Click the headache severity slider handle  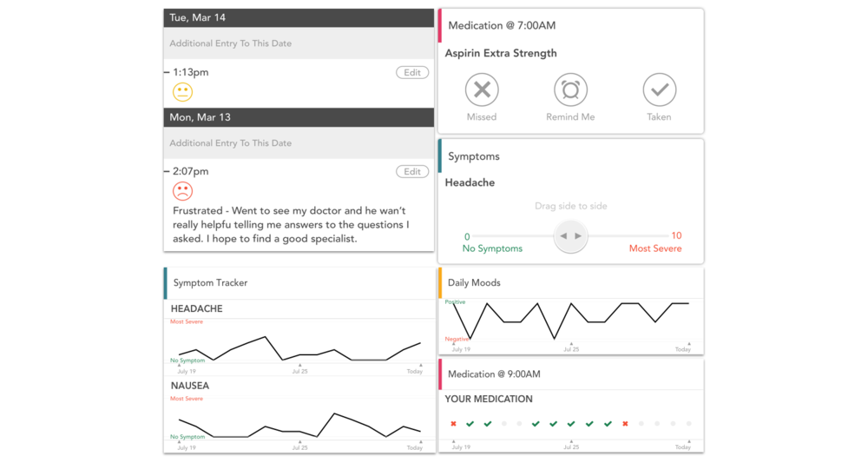[570, 236]
